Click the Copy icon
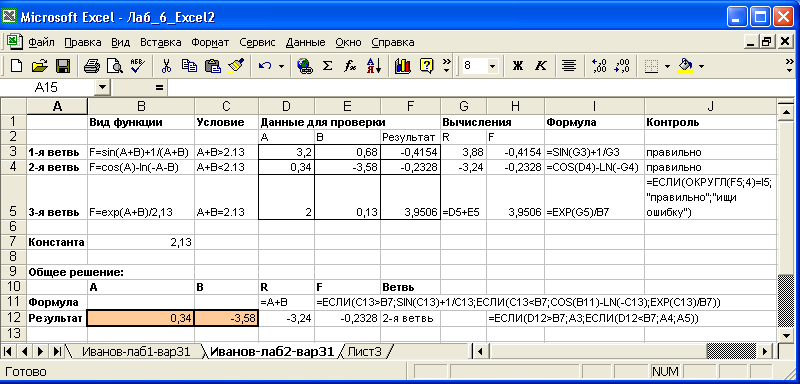Image resolution: width=800 pixels, height=384 pixels. click(189, 66)
